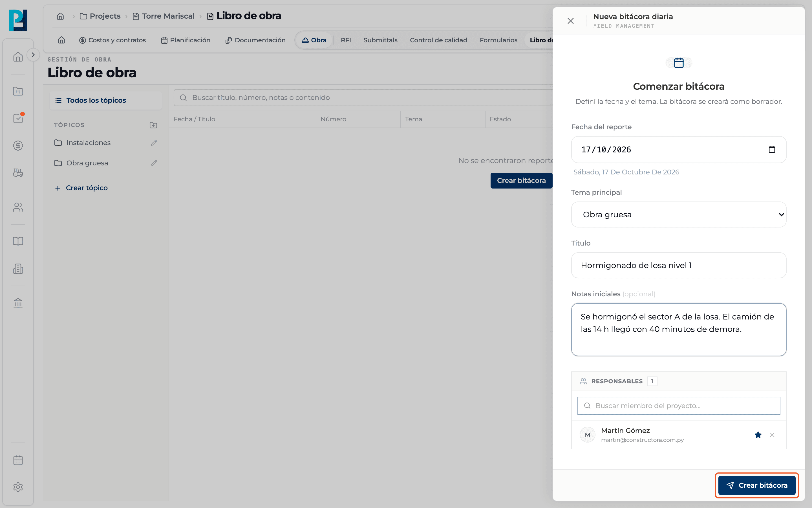Select the Obra tab
The image size is (812, 508).
tap(314, 40)
